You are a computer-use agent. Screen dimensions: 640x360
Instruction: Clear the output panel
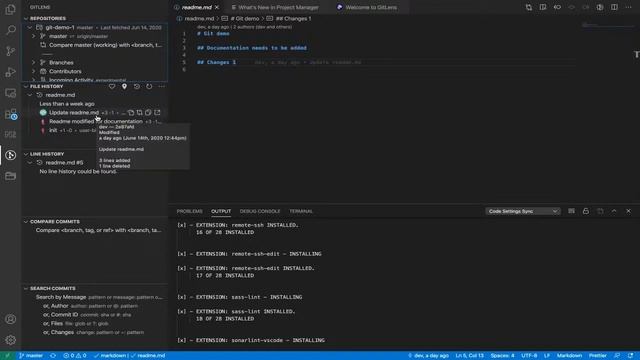[x=571, y=211]
